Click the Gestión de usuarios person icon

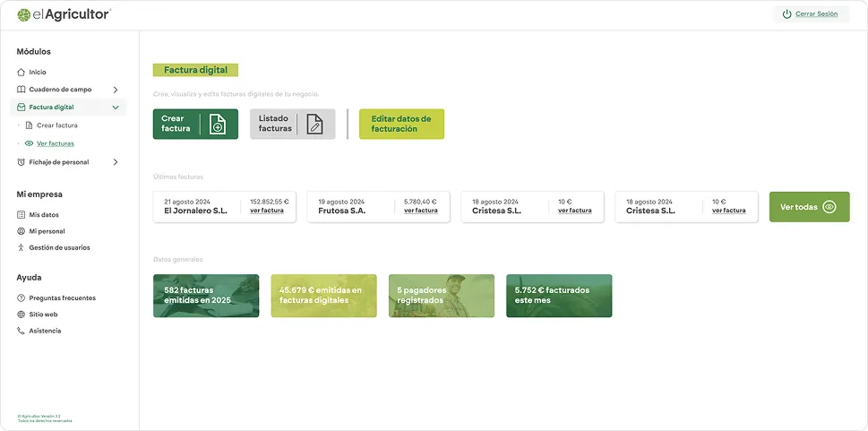pyautogui.click(x=21, y=247)
